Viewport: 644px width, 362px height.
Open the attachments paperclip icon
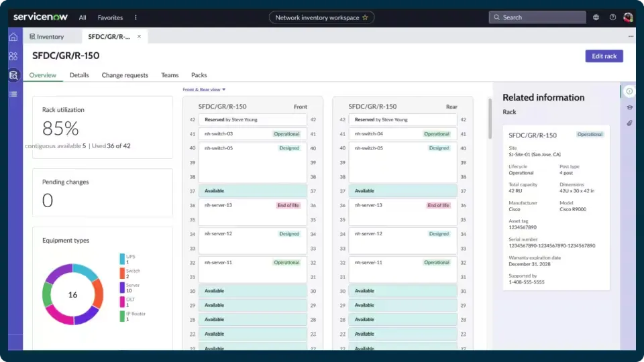tap(629, 123)
